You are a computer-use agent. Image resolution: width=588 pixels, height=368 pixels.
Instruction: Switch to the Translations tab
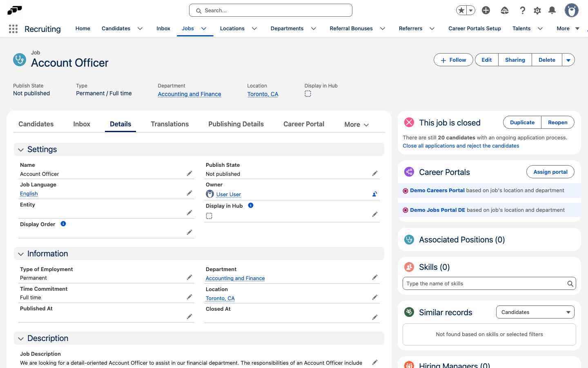click(170, 124)
